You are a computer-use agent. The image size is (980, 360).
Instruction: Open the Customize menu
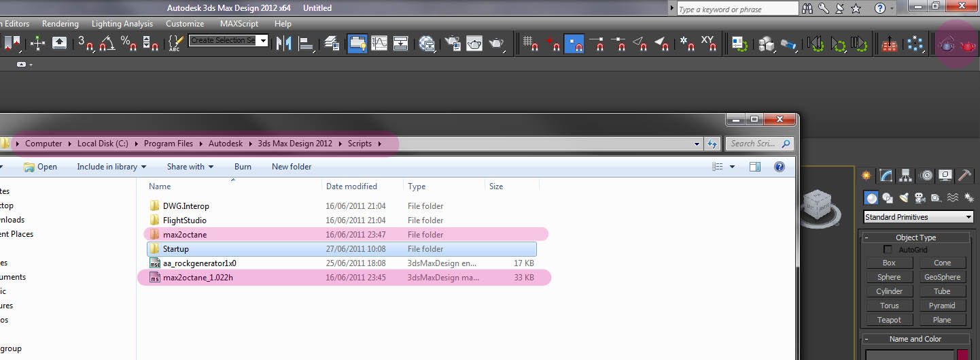coord(185,24)
